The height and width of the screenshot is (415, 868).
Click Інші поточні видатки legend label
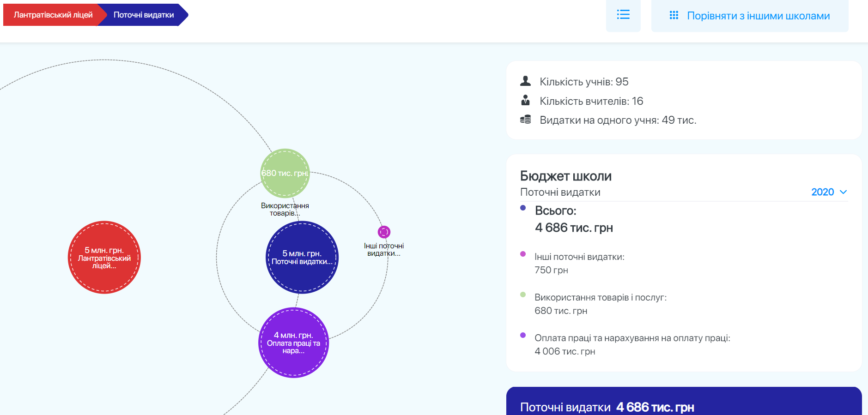pos(579,257)
